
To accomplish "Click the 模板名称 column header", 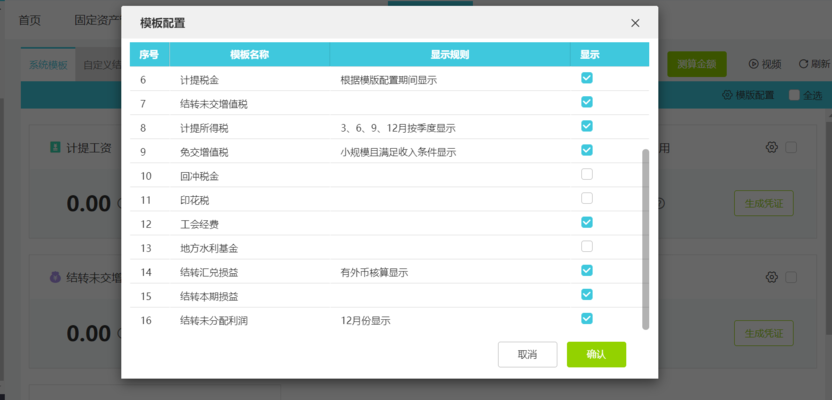I will tap(249, 55).
